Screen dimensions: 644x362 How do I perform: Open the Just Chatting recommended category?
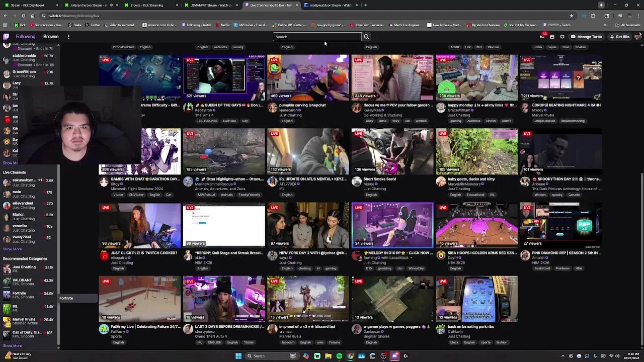(29, 269)
